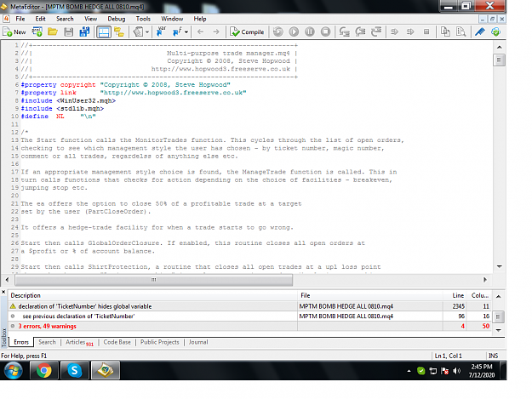The height and width of the screenshot is (399, 532).
Task: Click the find in files icon
Action: tap(460, 31)
